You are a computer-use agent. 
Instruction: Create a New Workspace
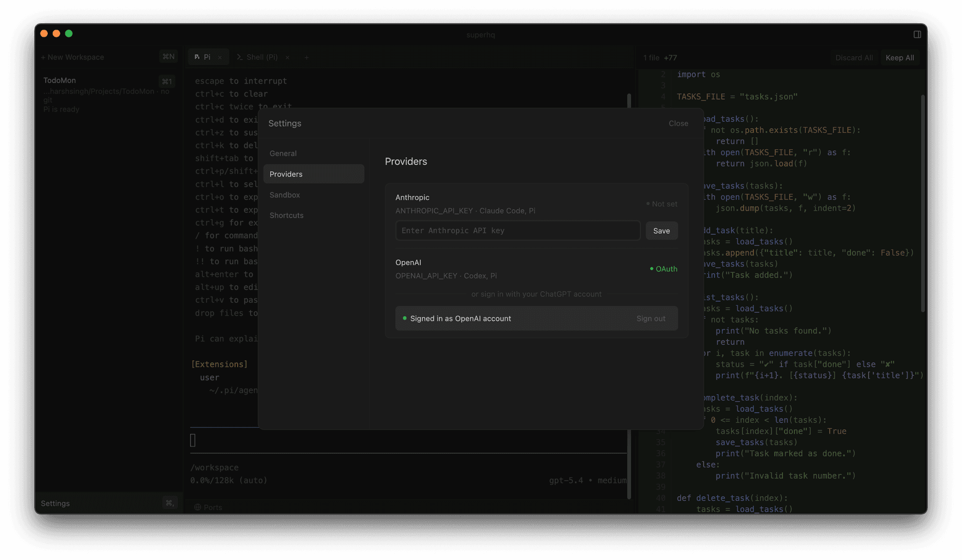pos(72,57)
